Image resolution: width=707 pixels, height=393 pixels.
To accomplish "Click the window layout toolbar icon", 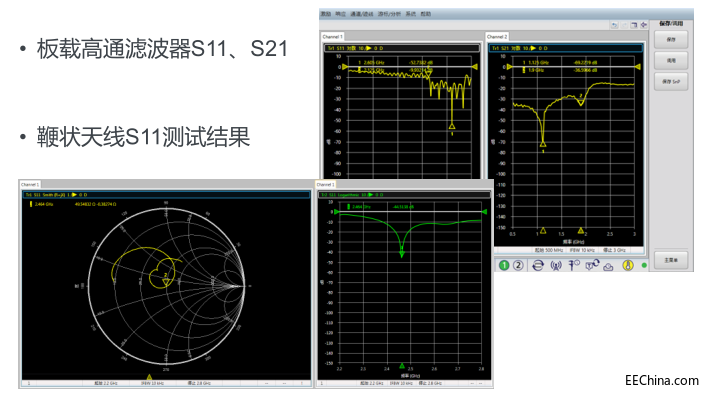I will (634, 25).
